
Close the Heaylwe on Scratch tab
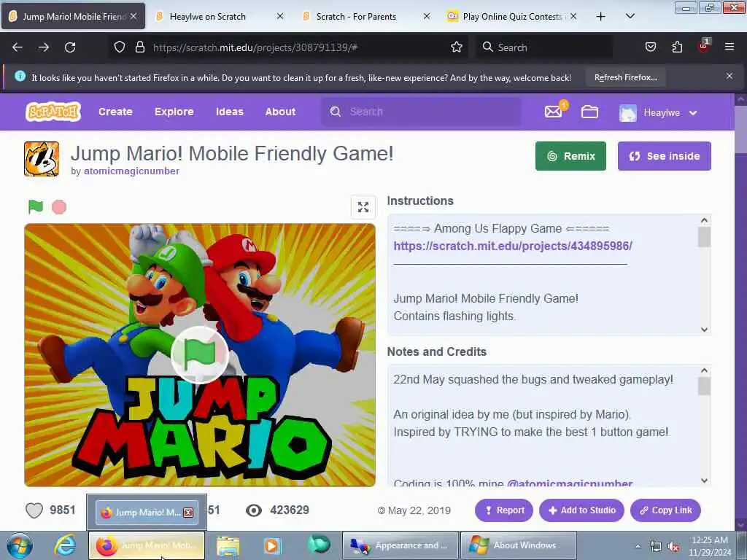pos(280,16)
